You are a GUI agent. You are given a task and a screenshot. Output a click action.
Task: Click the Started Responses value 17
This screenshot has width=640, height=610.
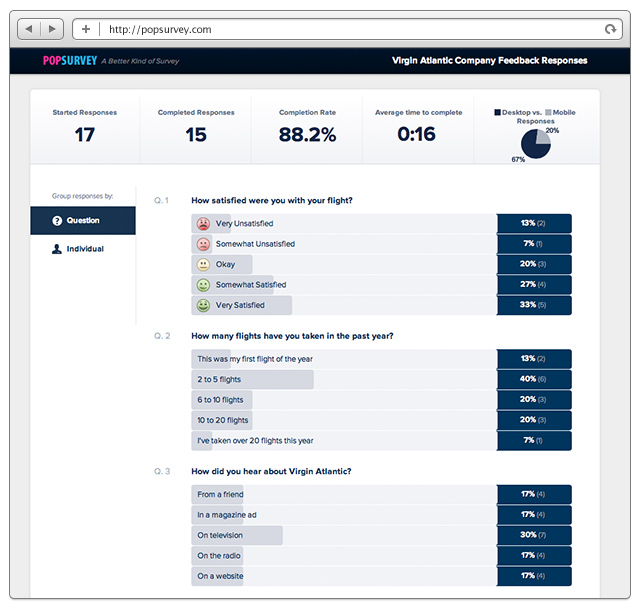[x=84, y=135]
